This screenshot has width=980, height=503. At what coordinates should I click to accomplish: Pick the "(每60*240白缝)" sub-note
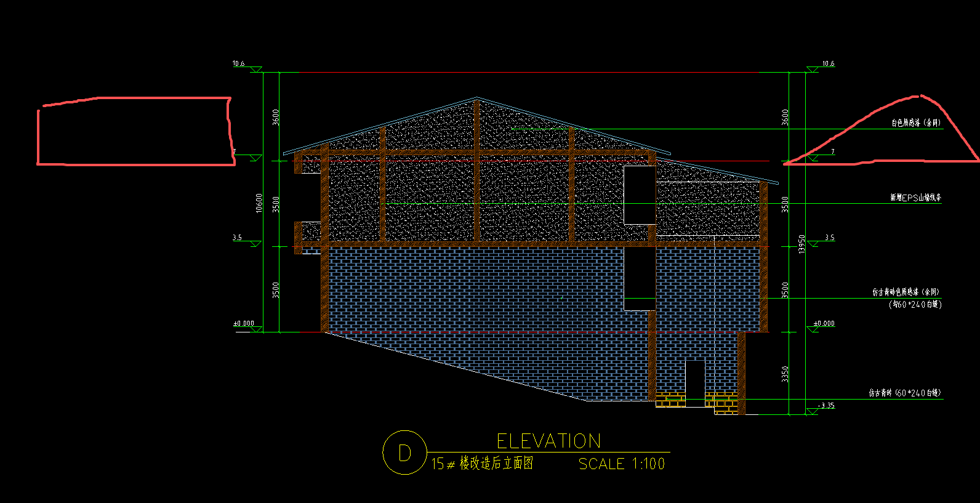(x=915, y=304)
